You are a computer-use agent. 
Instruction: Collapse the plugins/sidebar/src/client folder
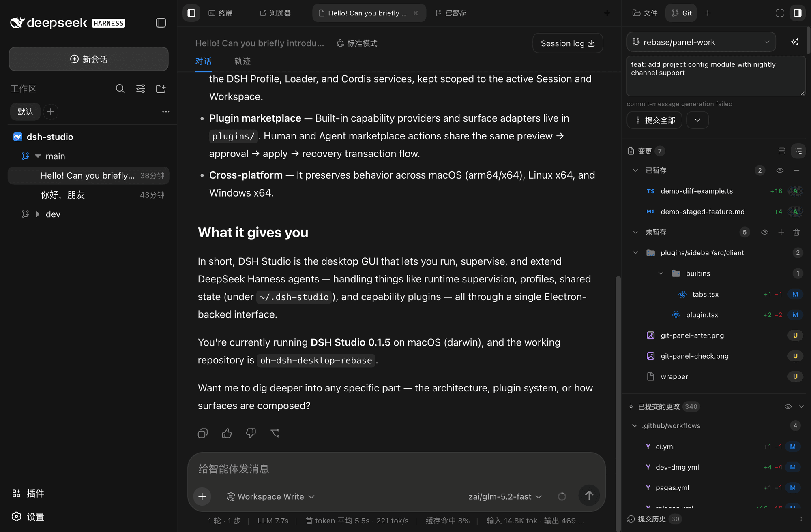635,253
